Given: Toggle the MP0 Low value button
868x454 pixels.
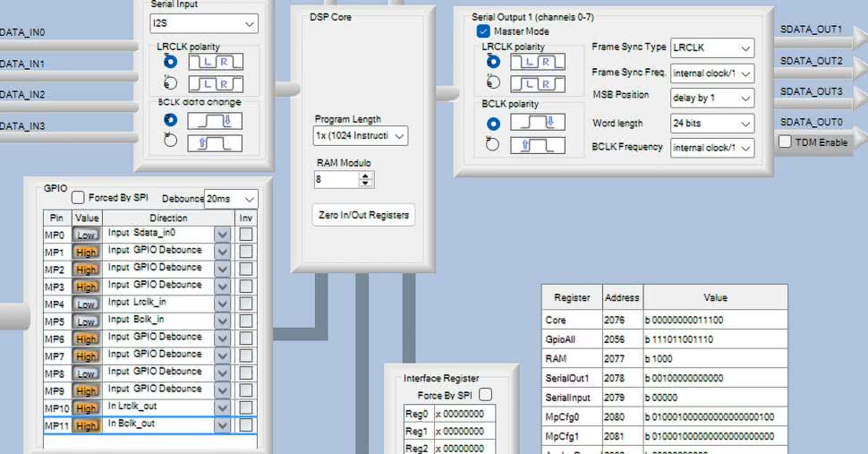Looking at the screenshot, I should (x=86, y=235).
